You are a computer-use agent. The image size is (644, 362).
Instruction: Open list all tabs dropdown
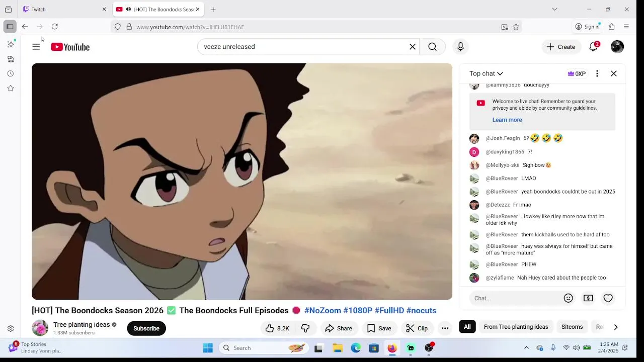pyautogui.click(x=554, y=9)
